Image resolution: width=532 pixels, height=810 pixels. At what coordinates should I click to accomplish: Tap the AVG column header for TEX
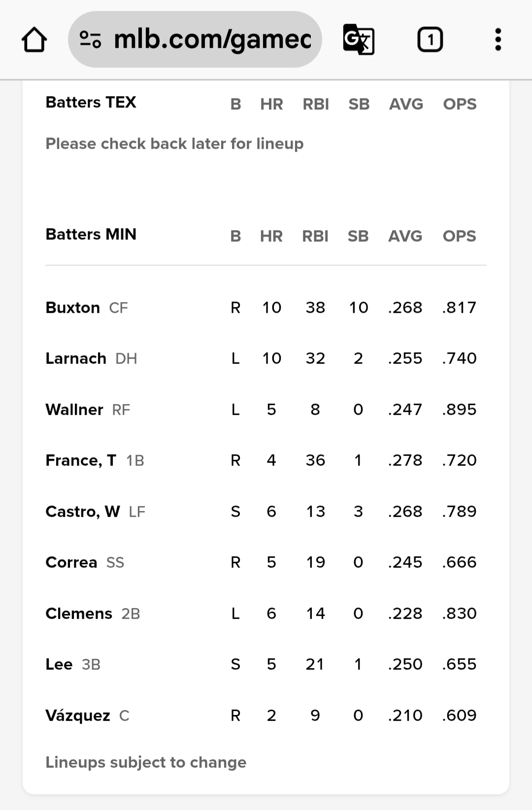[x=406, y=104]
